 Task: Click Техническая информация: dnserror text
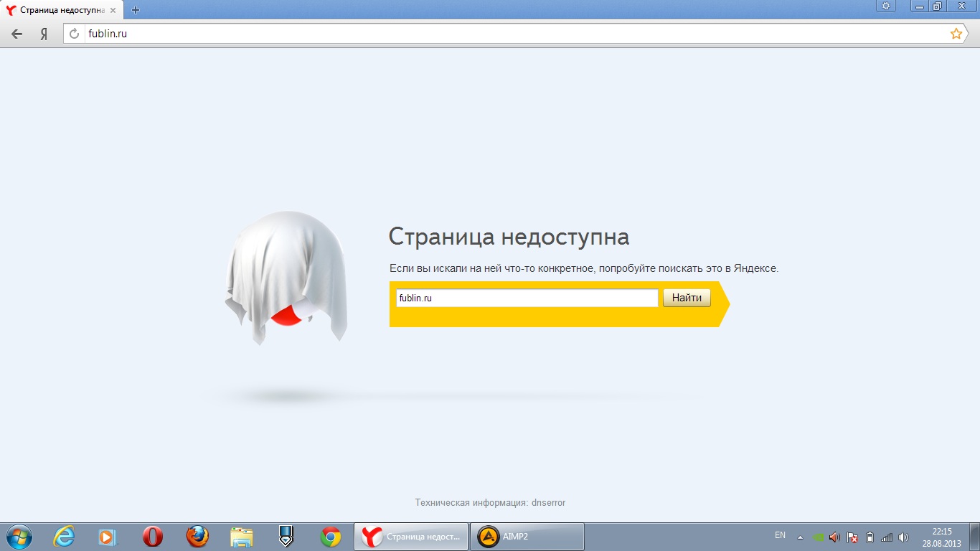tap(490, 503)
